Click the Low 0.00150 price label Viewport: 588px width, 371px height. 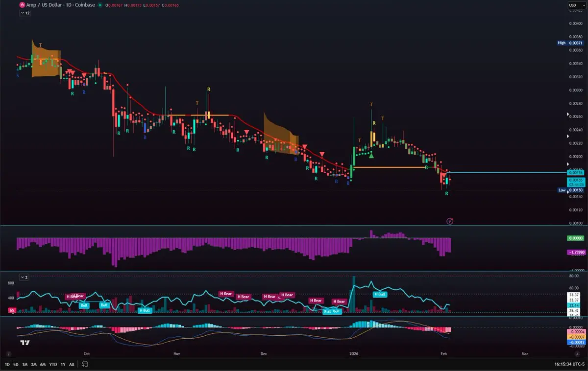(x=570, y=190)
